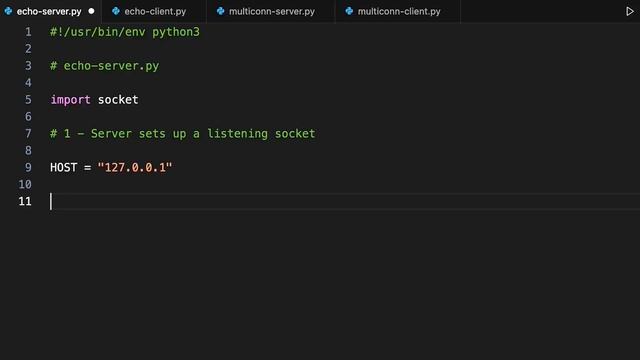Click the Python icon on echo-server.py tab

[8, 11]
